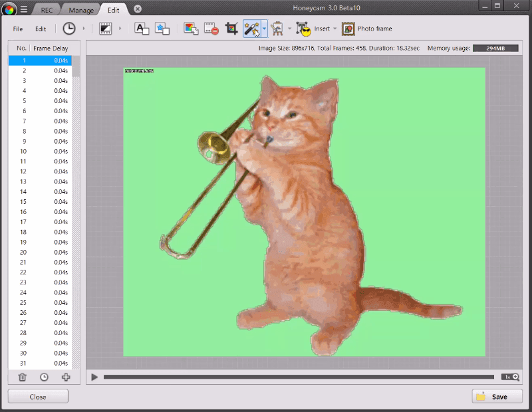Delete selected frame with trash icon

click(23, 377)
